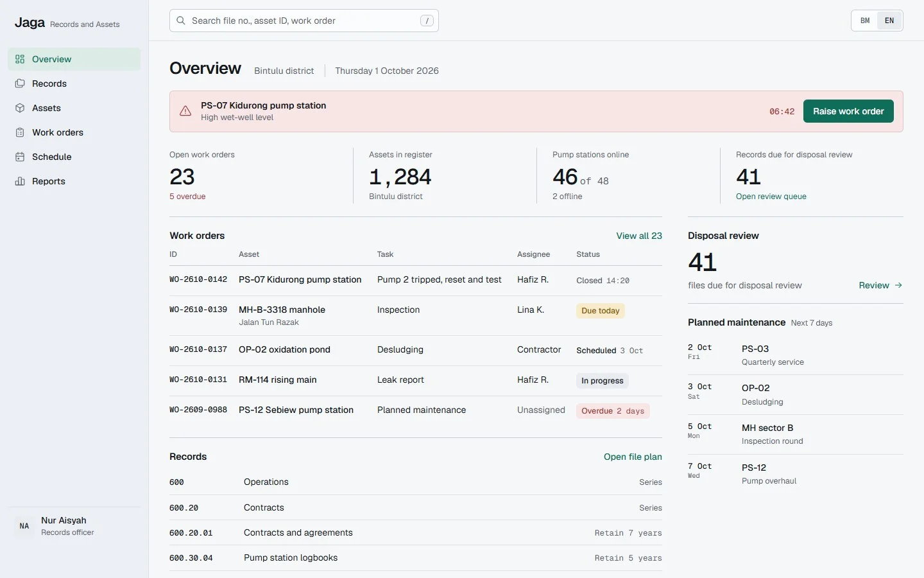Click the In progress status badge
The height and width of the screenshot is (578, 924).
click(603, 381)
